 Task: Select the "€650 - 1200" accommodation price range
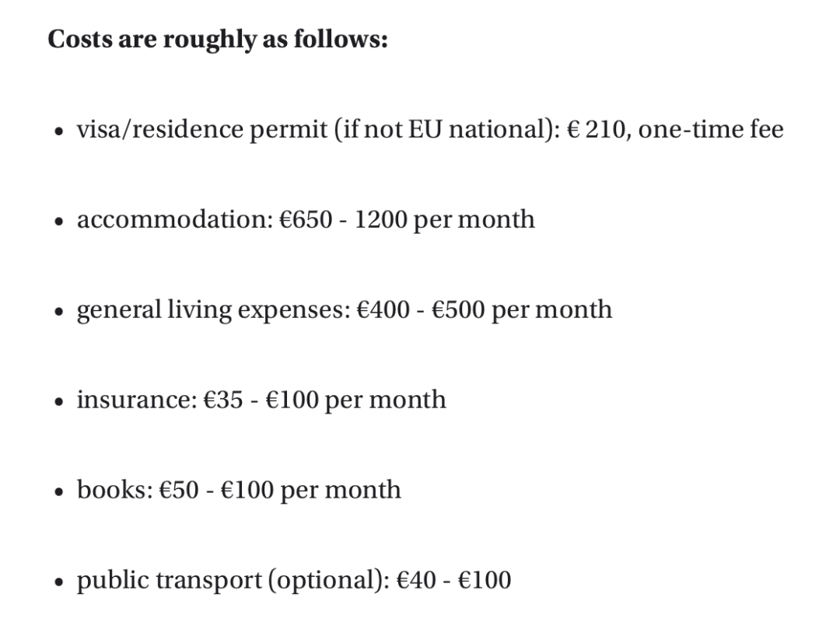[343, 219]
